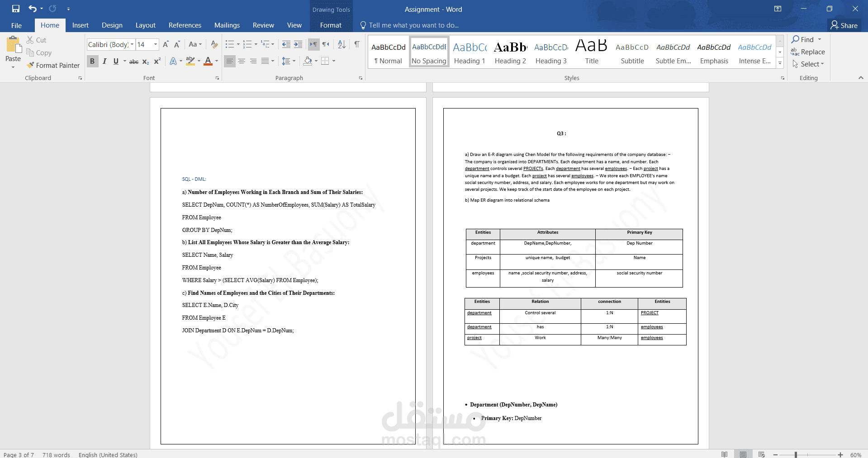Switch to the Insert tab
The height and width of the screenshot is (458, 868).
81,25
